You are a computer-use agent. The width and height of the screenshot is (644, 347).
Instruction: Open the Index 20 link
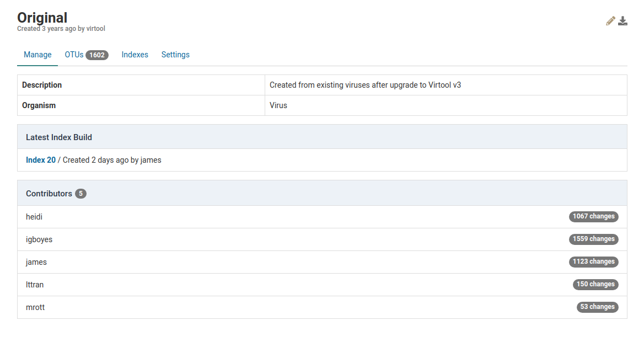pos(41,160)
